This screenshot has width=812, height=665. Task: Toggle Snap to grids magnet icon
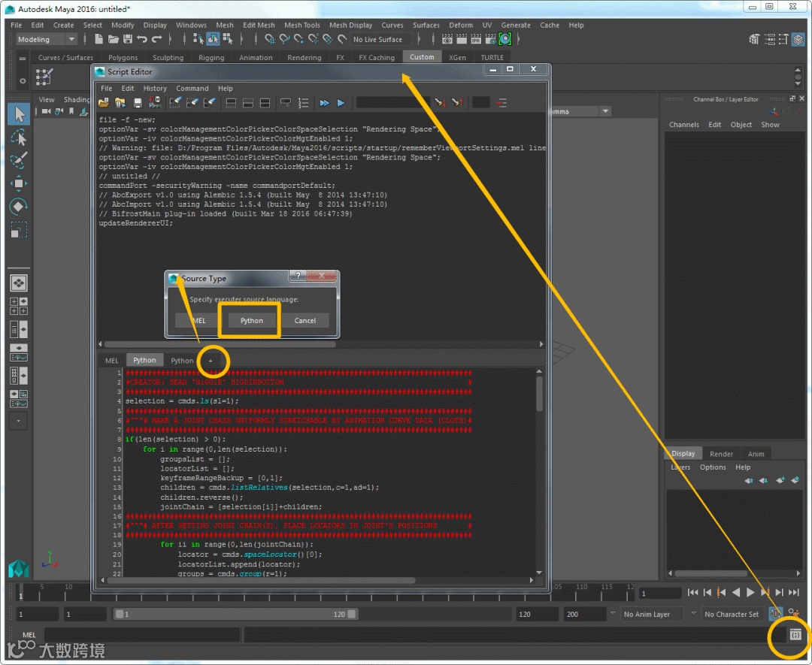[270, 39]
